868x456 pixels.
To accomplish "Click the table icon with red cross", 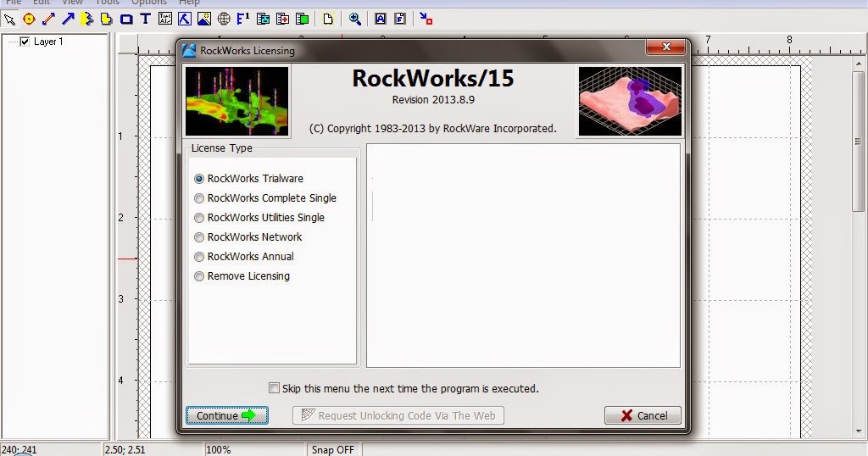I will tap(282, 19).
